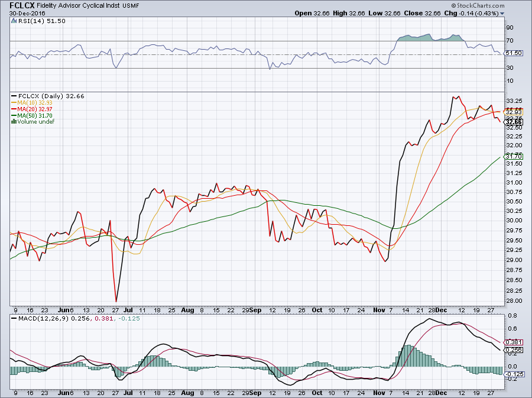The height and width of the screenshot is (398, 532).
Task: Click the Low 32.66 header value
Action: pos(384,13)
